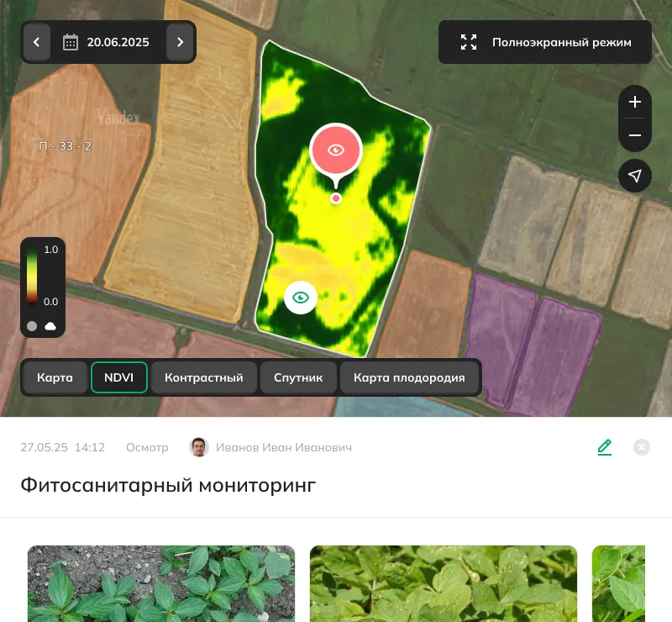
Task: Toggle the gray circle option in the NDVI legend
Action: click(32, 326)
